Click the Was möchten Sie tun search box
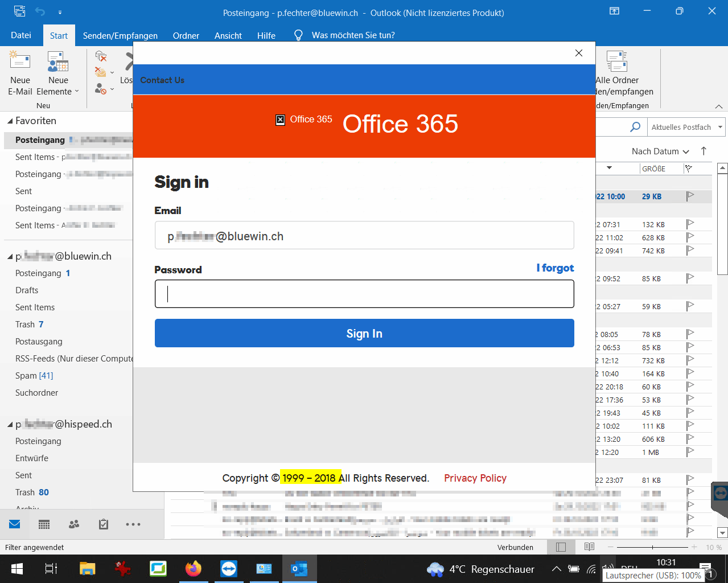 point(353,35)
